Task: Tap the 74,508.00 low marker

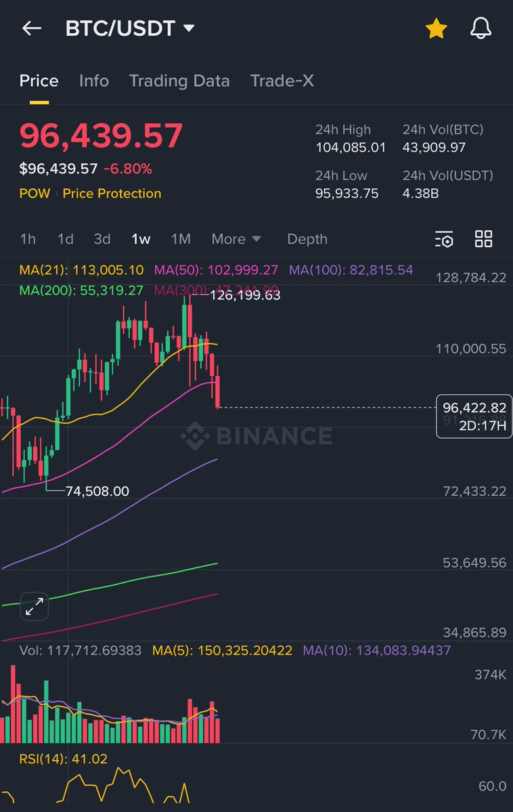Action: point(97,491)
